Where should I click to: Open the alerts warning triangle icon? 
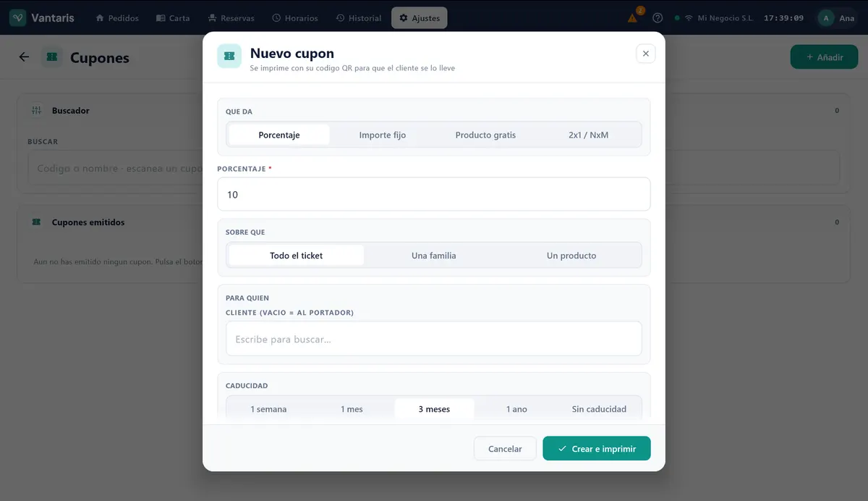633,18
